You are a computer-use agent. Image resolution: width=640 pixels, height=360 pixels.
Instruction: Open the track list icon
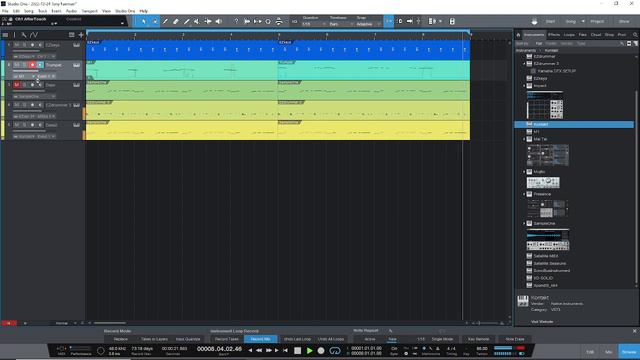pos(5,35)
